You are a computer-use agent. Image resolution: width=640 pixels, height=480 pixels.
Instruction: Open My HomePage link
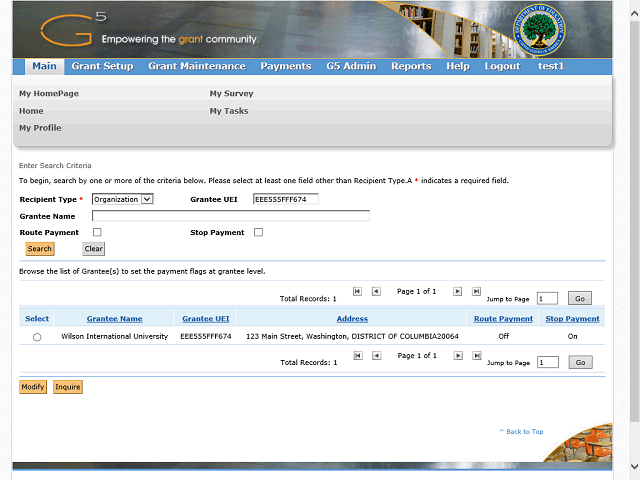(49, 93)
